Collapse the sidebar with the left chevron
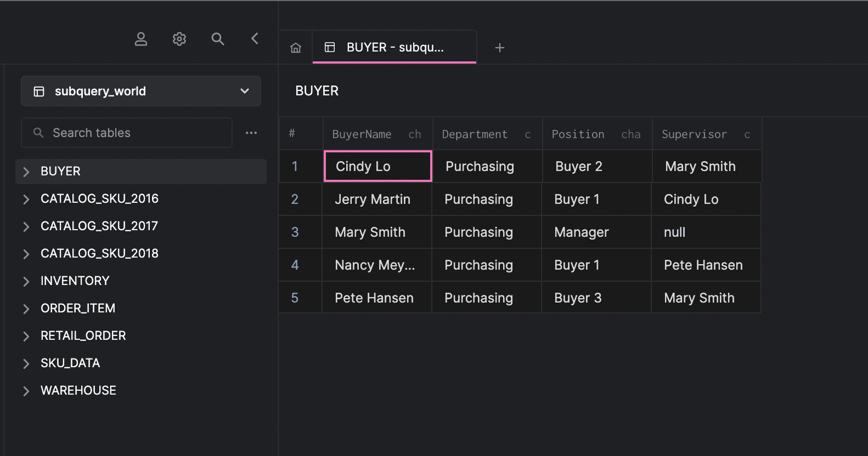This screenshot has height=456, width=868. click(255, 38)
